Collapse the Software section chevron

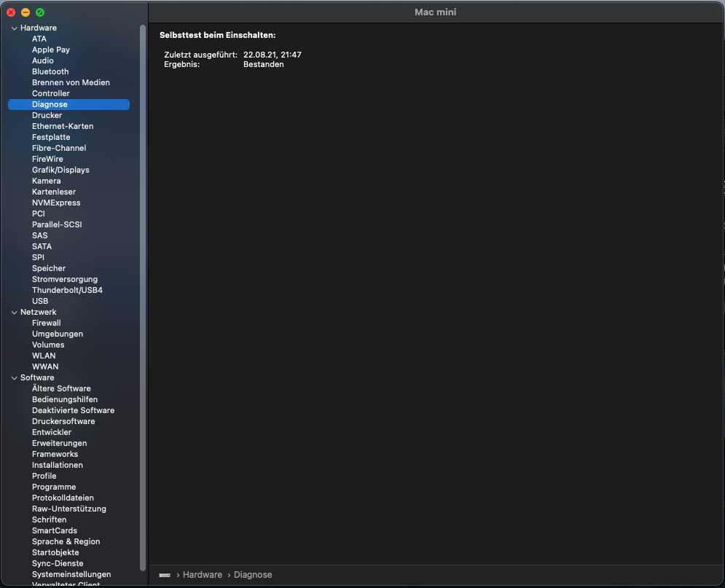click(x=15, y=378)
